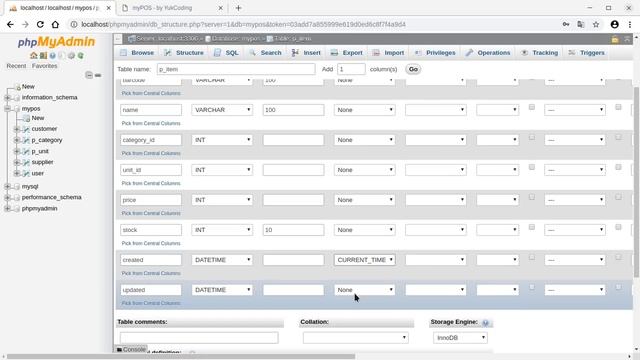Open the Browse tab
640x360 pixels.
pos(137,53)
